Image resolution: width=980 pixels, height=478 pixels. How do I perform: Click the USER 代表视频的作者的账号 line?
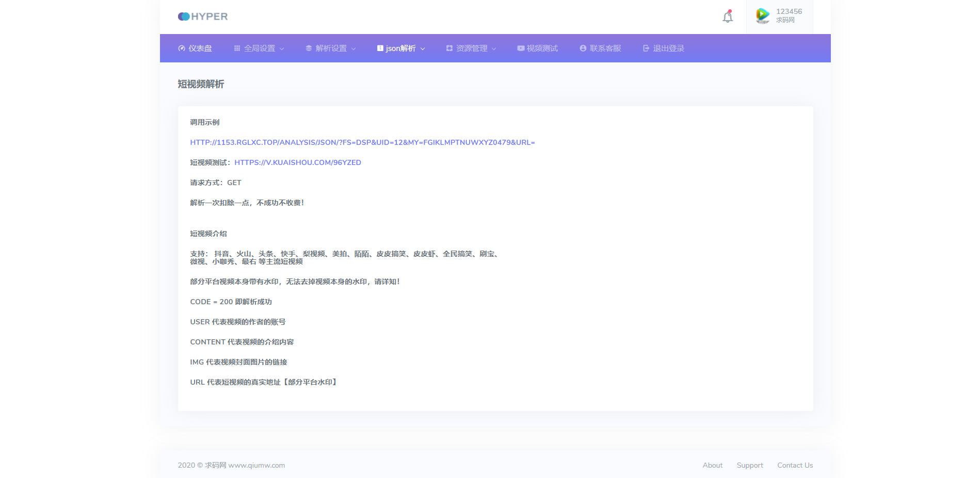coord(238,322)
